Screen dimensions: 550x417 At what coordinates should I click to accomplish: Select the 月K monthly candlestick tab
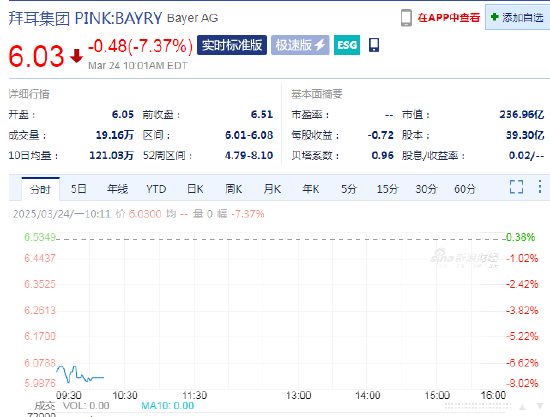click(272, 189)
